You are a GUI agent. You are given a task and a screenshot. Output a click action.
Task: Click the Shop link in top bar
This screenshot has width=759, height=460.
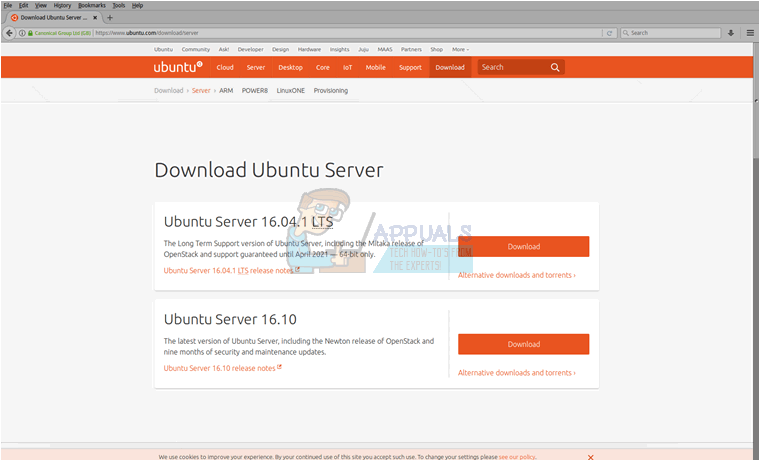click(437, 49)
